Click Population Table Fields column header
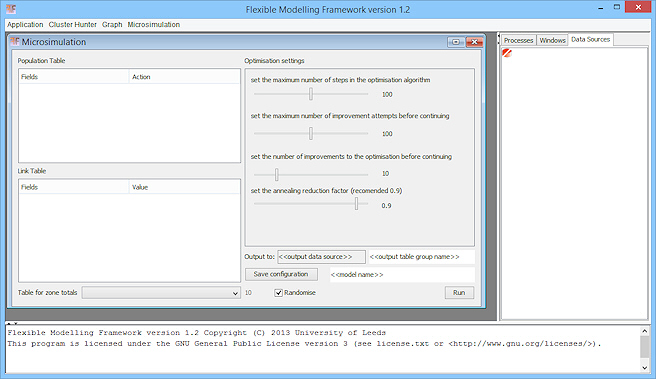The image size is (656, 379). pyautogui.click(x=74, y=77)
